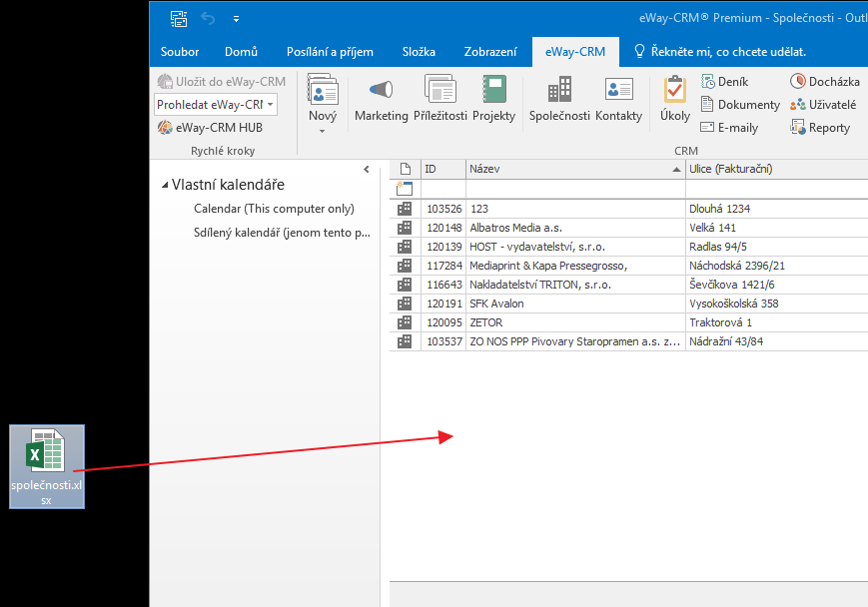Image resolution: width=868 pixels, height=607 pixels.
Task: Open Dokumenty in the CRM group
Action: [x=740, y=105]
